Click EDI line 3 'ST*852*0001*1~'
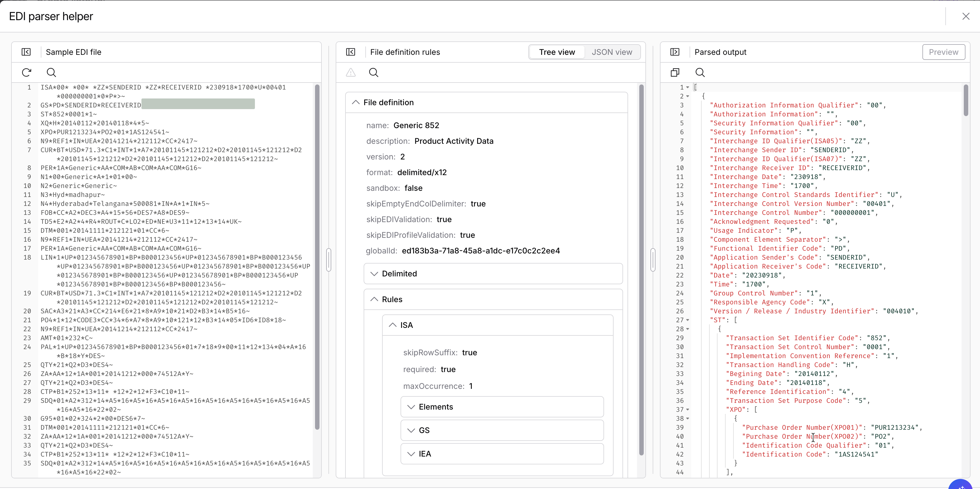Image resolution: width=980 pixels, height=489 pixels. click(69, 114)
